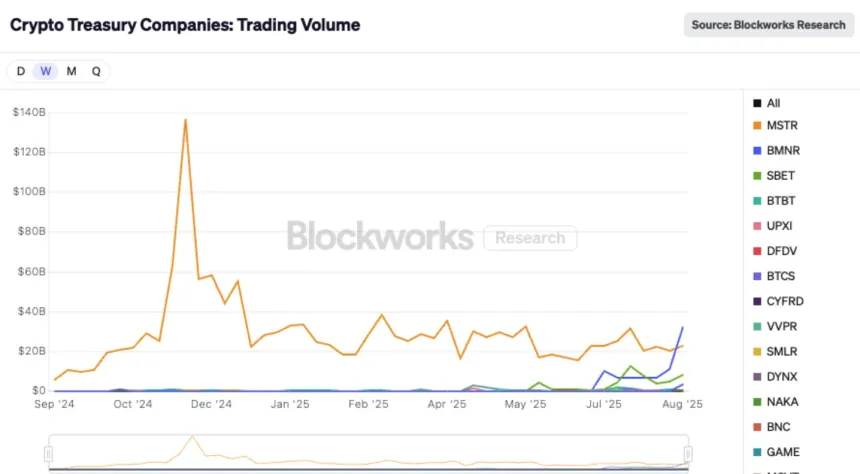
Task: Click the left range slider handle
Action: coord(48,455)
